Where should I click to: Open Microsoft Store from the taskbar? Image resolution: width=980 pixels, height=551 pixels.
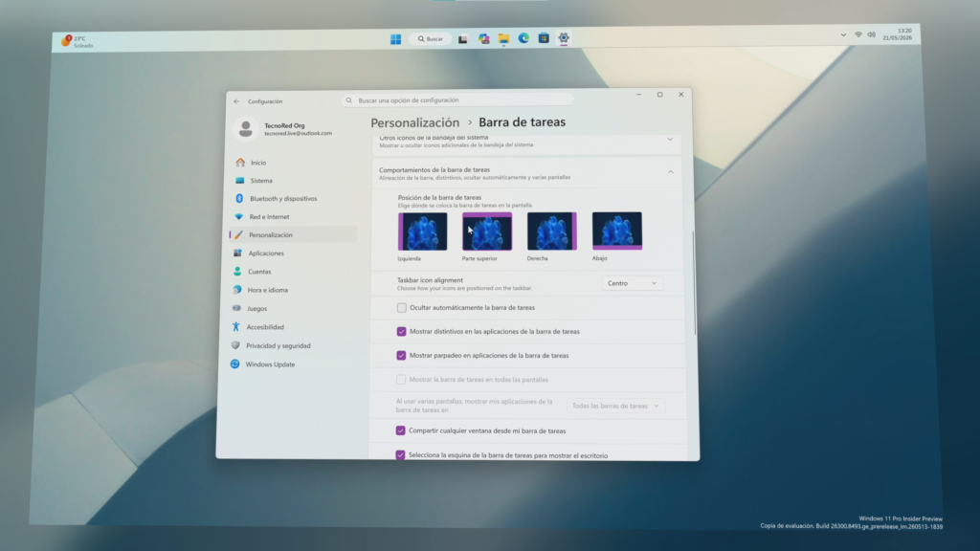tap(544, 38)
